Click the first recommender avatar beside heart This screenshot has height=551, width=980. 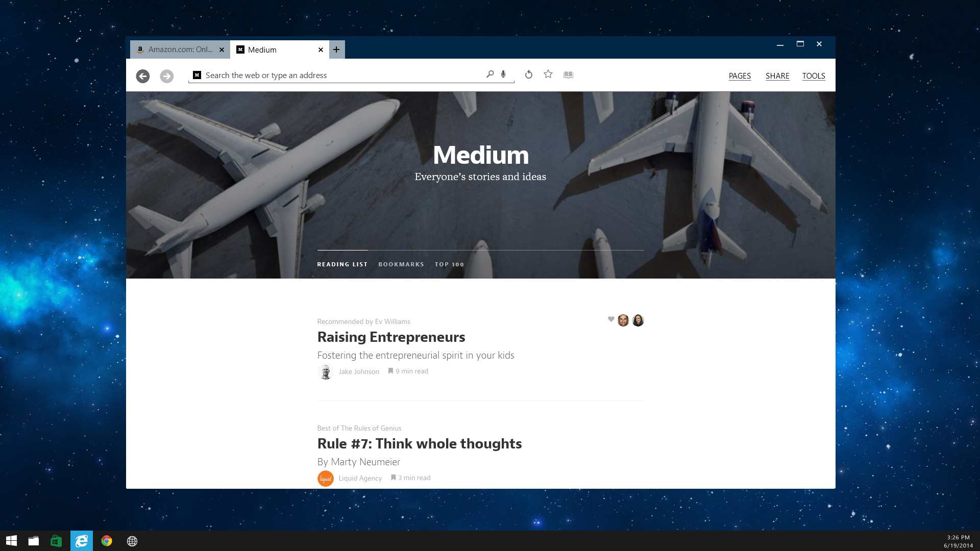click(x=623, y=320)
